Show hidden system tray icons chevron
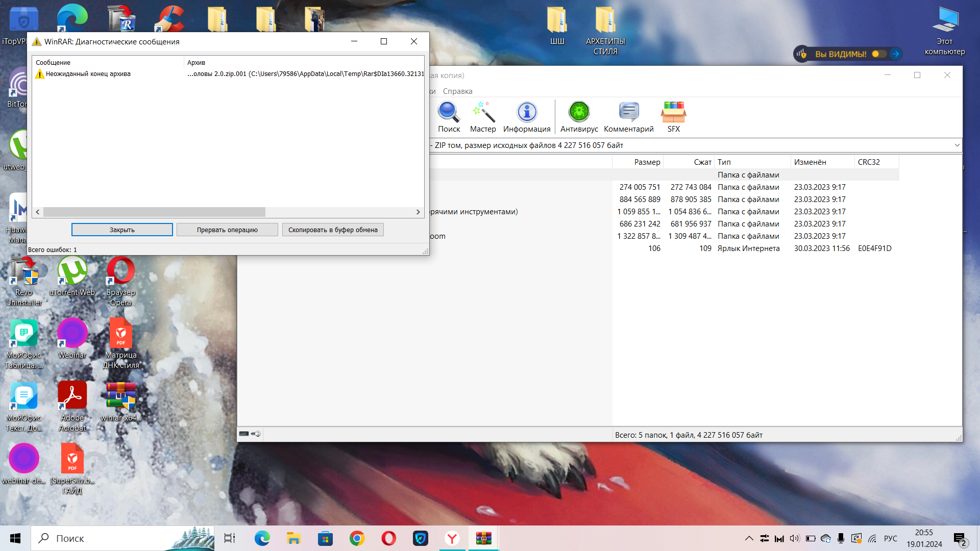The width and height of the screenshot is (980, 551). (749, 538)
